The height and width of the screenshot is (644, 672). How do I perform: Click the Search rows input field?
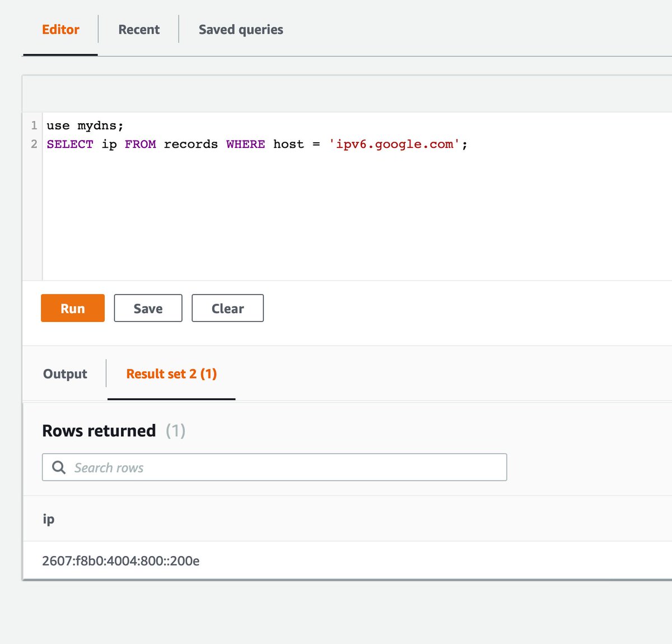[x=274, y=467]
